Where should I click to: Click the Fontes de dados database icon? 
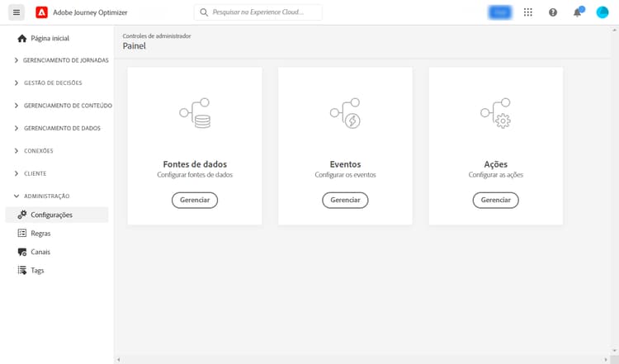(195, 113)
